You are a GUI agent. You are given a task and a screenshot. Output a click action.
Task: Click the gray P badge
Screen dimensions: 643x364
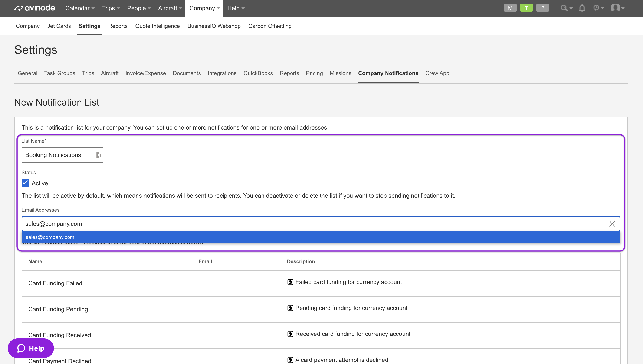tap(543, 8)
